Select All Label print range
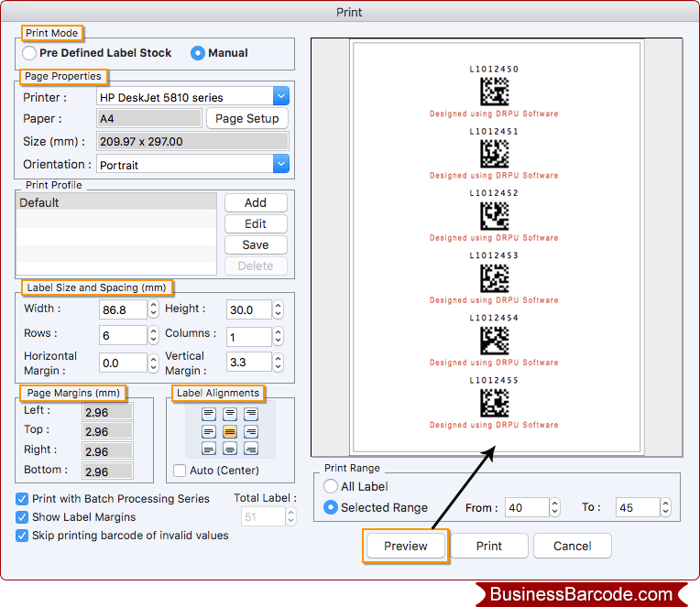 point(331,486)
